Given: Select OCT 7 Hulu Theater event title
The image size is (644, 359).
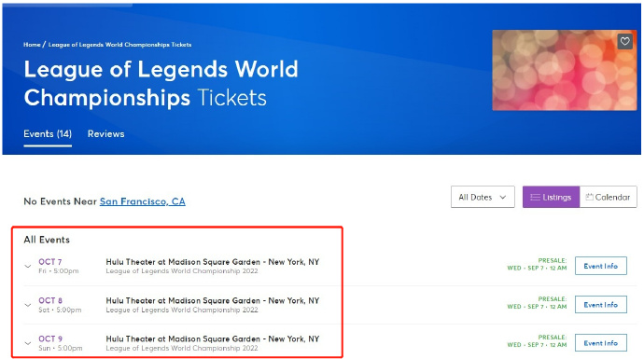Looking at the screenshot, I should pyautogui.click(x=213, y=262).
